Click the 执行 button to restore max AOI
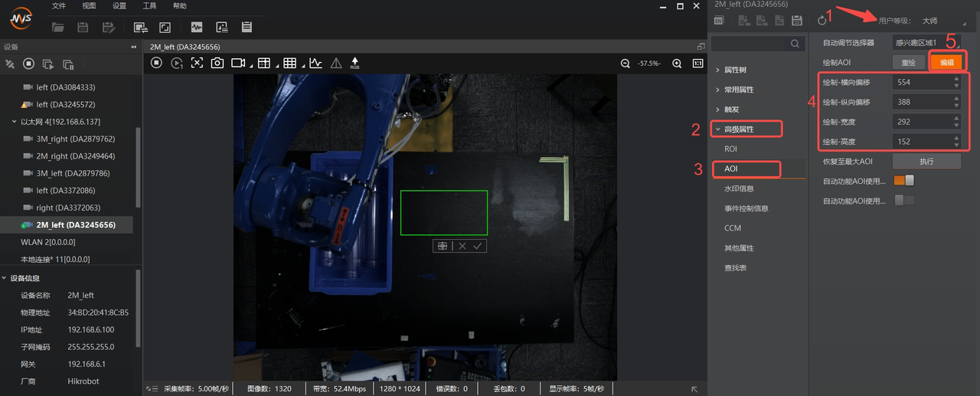This screenshot has width=980, height=396. pos(926,162)
